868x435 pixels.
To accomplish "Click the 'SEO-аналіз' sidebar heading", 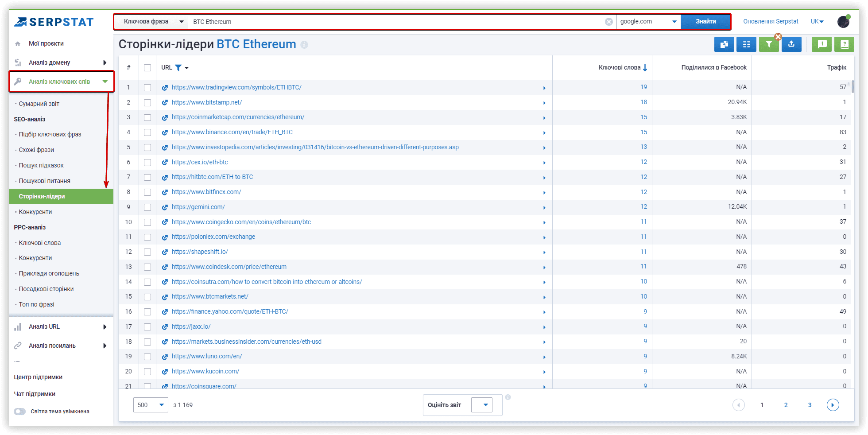I will 30,119.
